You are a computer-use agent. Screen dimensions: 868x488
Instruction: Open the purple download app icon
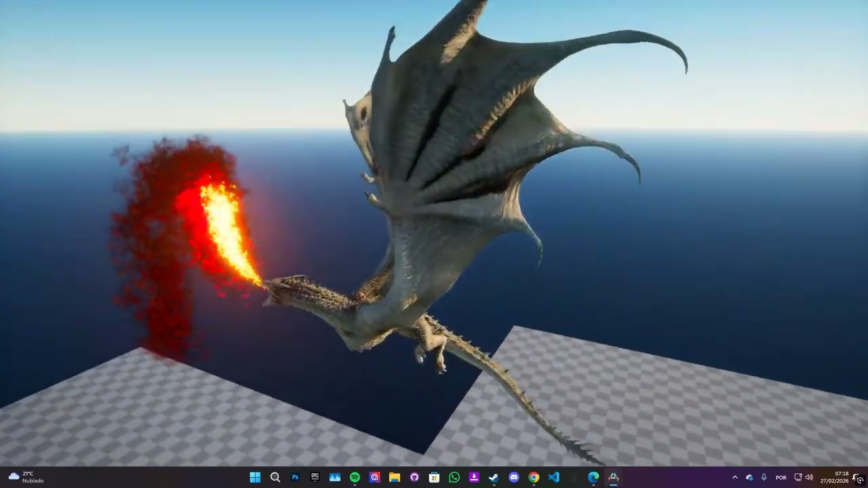coord(474,477)
